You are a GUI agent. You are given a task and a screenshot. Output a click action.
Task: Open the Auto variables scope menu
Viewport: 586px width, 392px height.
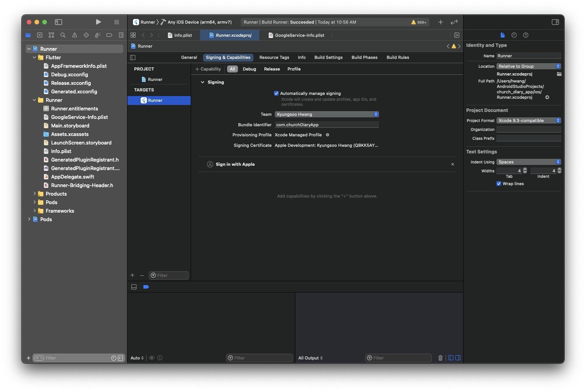[137, 358]
